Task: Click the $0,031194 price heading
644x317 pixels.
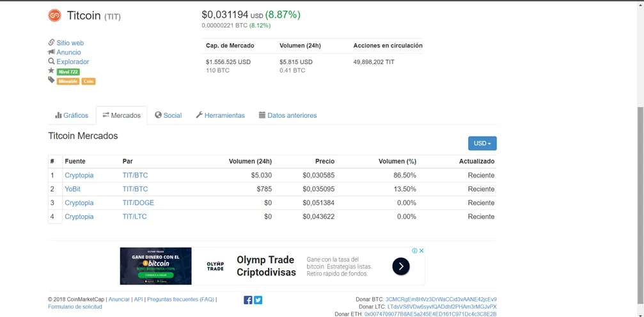Action: point(225,15)
